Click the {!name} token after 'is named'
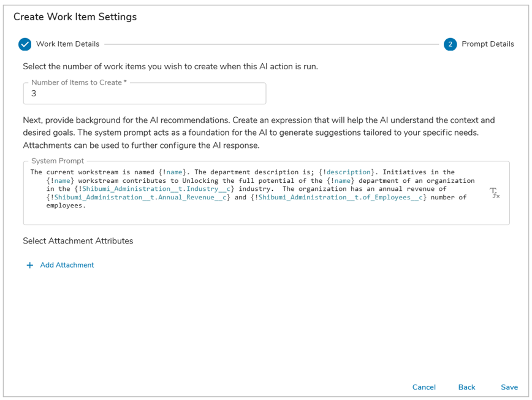The width and height of the screenshot is (532, 400). [x=172, y=172]
